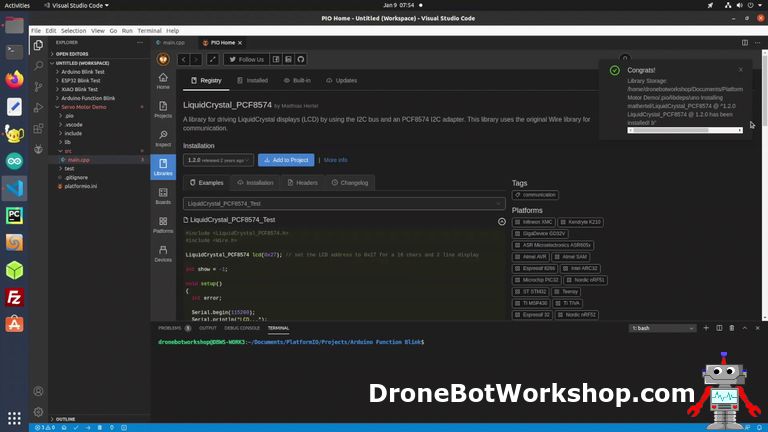Split the terminal panel

[719, 328]
